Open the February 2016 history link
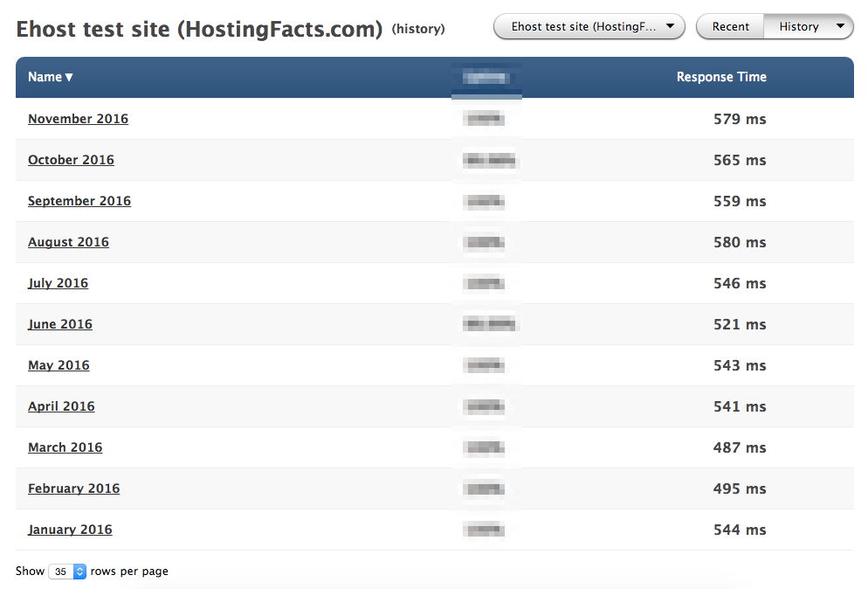Screen dimensions: 868x589 73,489
